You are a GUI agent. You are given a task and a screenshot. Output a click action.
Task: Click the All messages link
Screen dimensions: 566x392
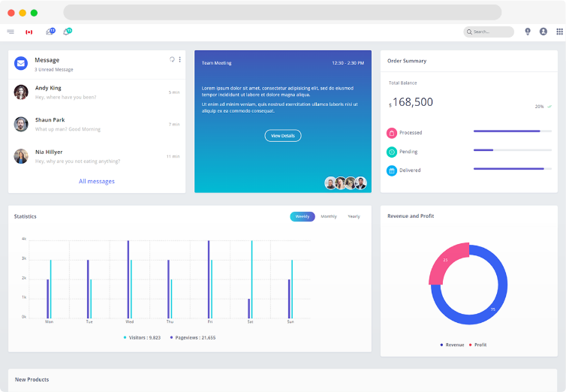(x=97, y=181)
